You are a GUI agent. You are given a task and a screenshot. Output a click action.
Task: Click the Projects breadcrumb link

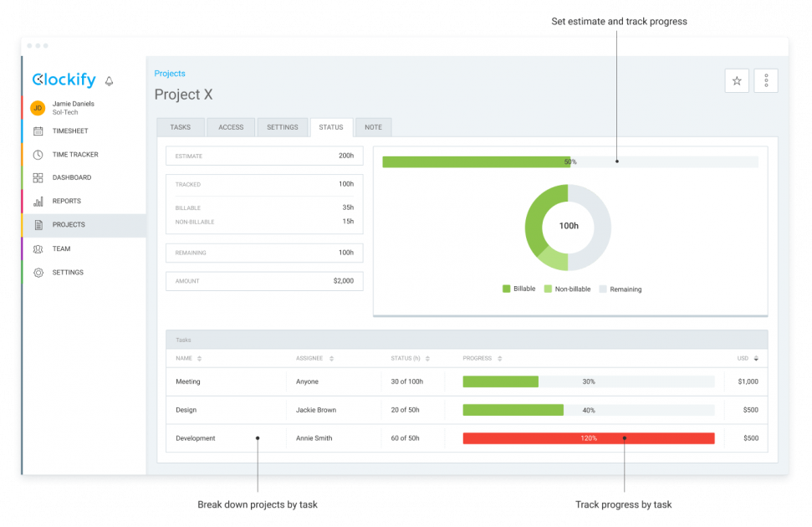(170, 74)
